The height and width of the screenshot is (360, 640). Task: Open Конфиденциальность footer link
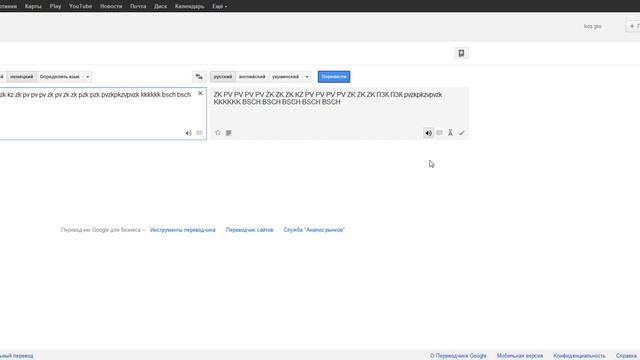[579, 356]
